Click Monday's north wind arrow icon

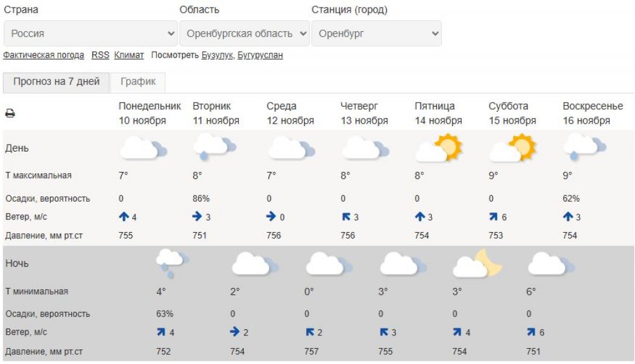tap(124, 217)
